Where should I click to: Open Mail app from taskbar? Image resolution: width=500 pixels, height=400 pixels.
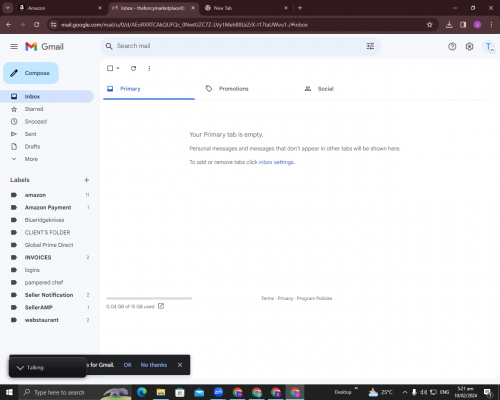199,392
